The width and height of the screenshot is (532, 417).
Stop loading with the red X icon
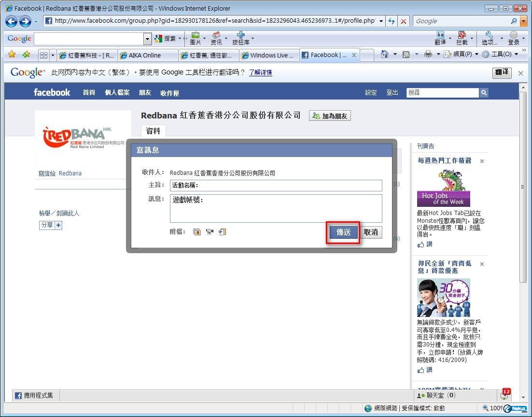point(404,21)
